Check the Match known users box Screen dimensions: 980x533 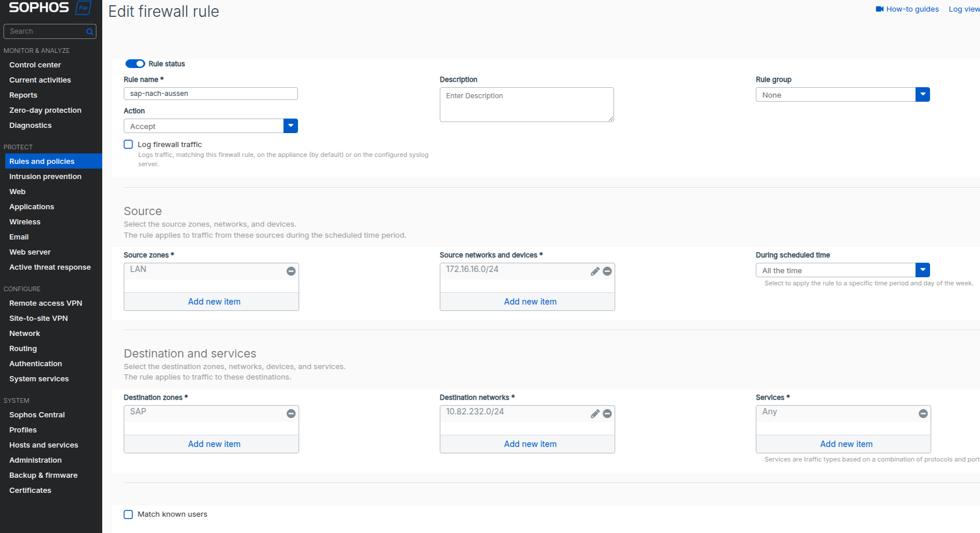click(x=128, y=514)
